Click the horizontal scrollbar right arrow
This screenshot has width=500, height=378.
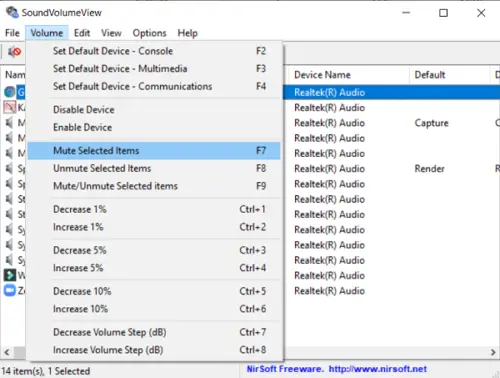[493, 352]
